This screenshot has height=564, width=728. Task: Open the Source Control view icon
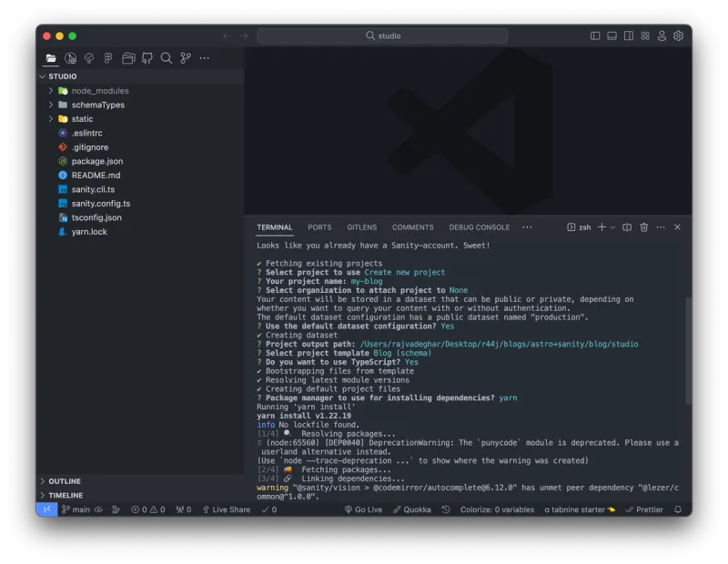pyautogui.click(x=186, y=58)
